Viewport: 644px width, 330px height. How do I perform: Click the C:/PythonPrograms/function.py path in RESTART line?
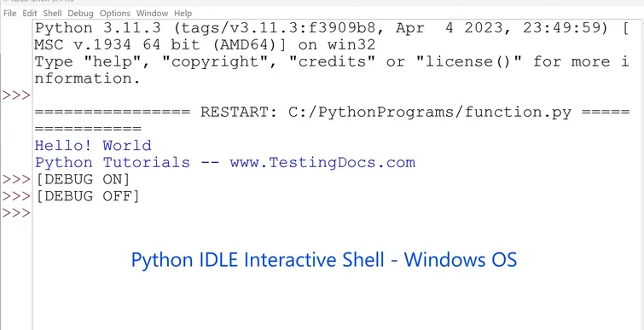[430, 112]
